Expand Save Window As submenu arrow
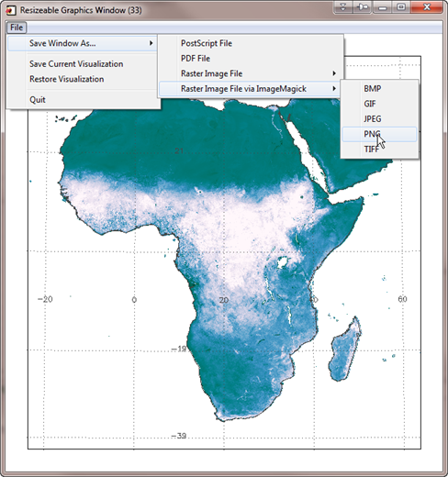 [151, 43]
